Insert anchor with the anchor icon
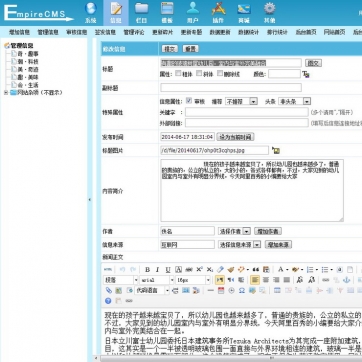Viewport: 362px width, 362px height. coord(347,280)
